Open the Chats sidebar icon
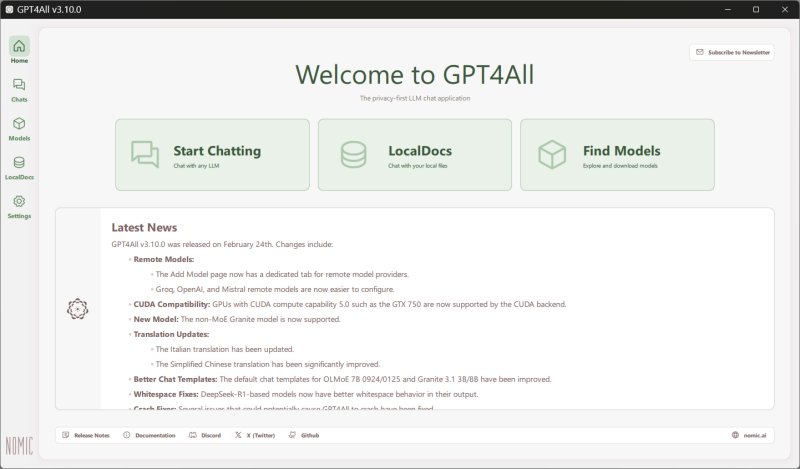The image size is (800, 469). pos(19,84)
